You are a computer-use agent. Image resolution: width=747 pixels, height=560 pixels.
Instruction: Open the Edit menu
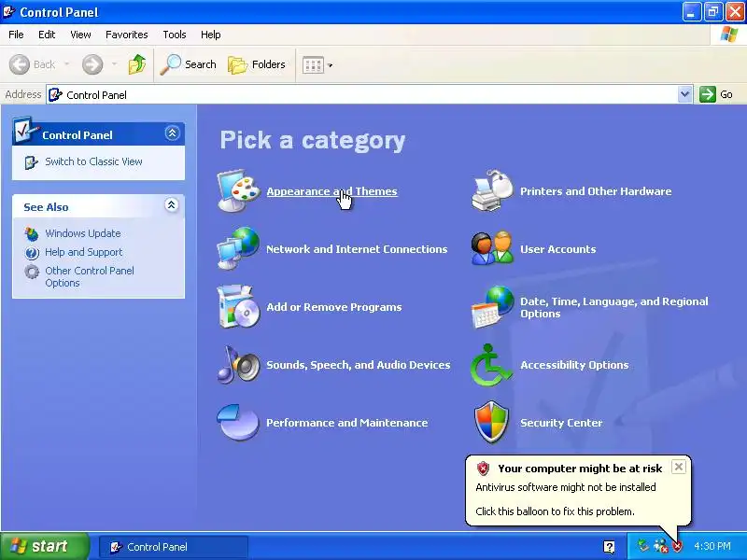pyautogui.click(x=47, y=35)
